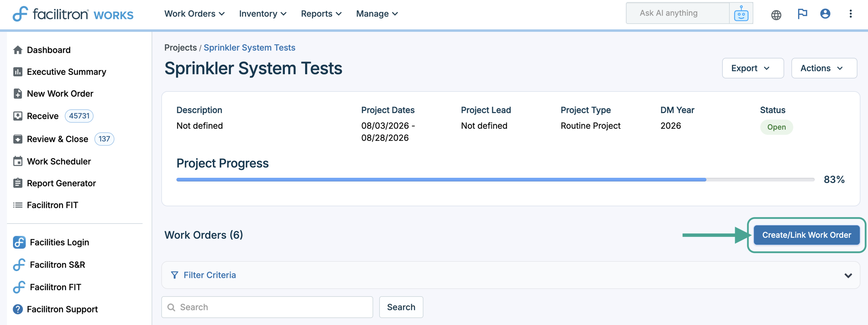Open Receive in sidebar

[x=43, y=116]
